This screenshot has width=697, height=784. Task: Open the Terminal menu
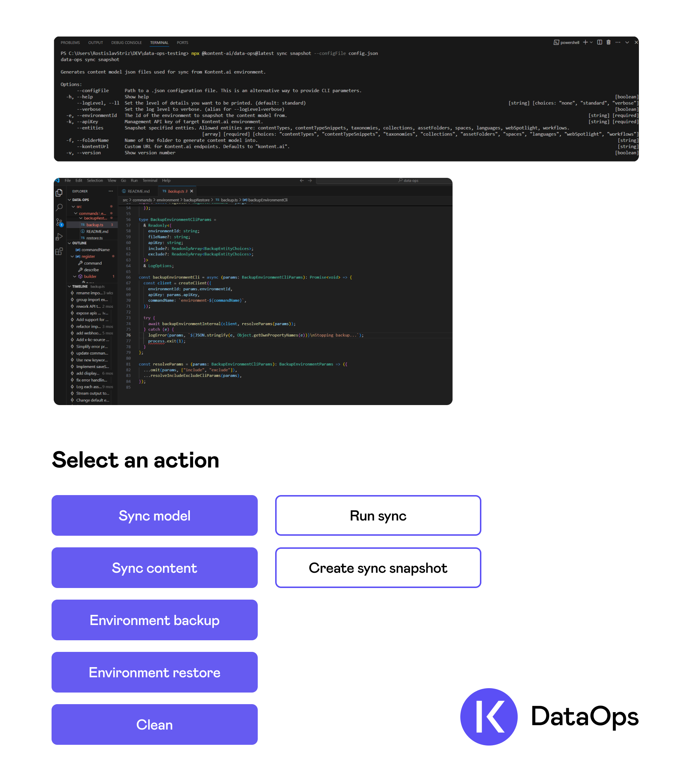[x=150, y=180]
